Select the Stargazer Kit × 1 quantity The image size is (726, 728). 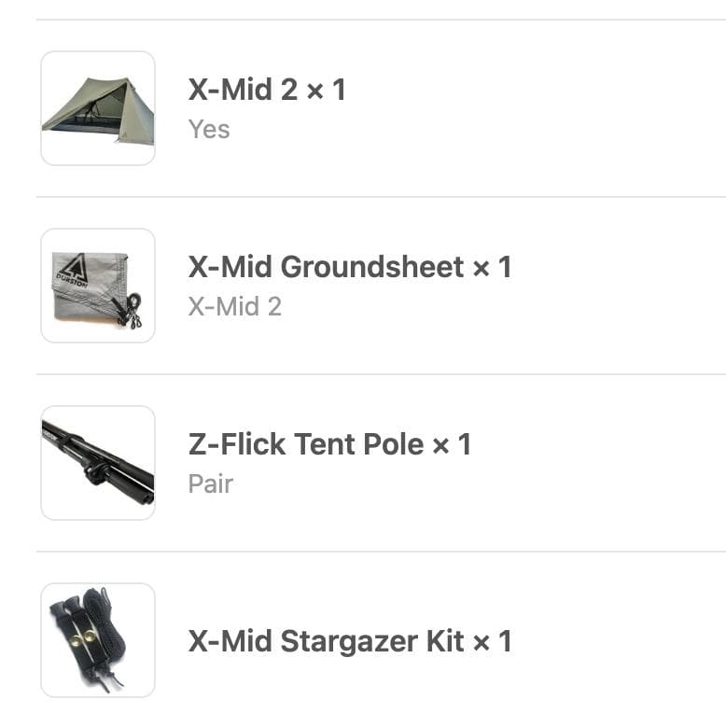point(493,641)
